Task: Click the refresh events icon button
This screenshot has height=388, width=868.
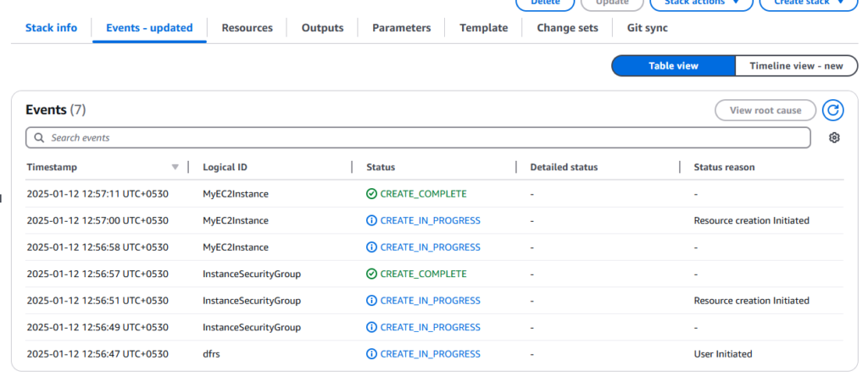Action: pos(834,110)
